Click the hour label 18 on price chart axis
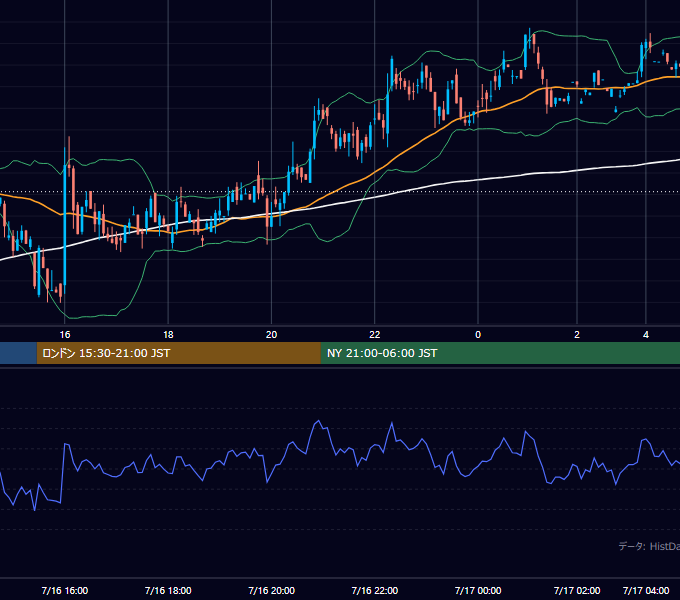 click(x=168, y=334)
